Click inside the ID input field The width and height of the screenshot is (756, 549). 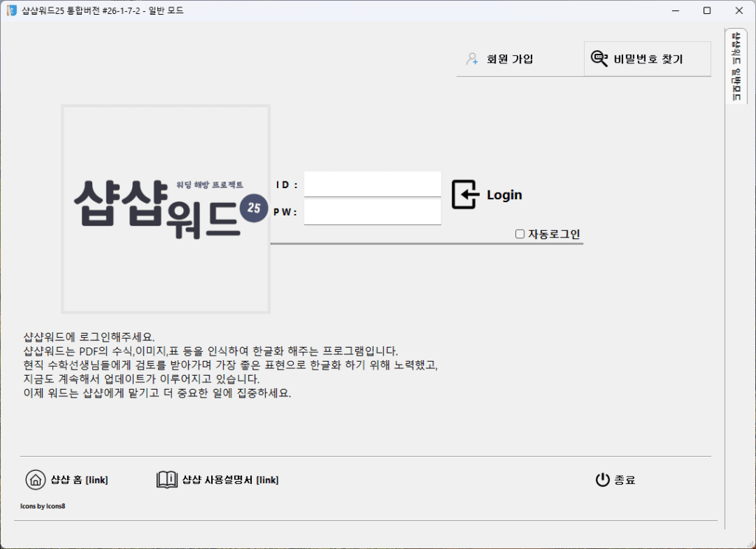tap(372, 184)
